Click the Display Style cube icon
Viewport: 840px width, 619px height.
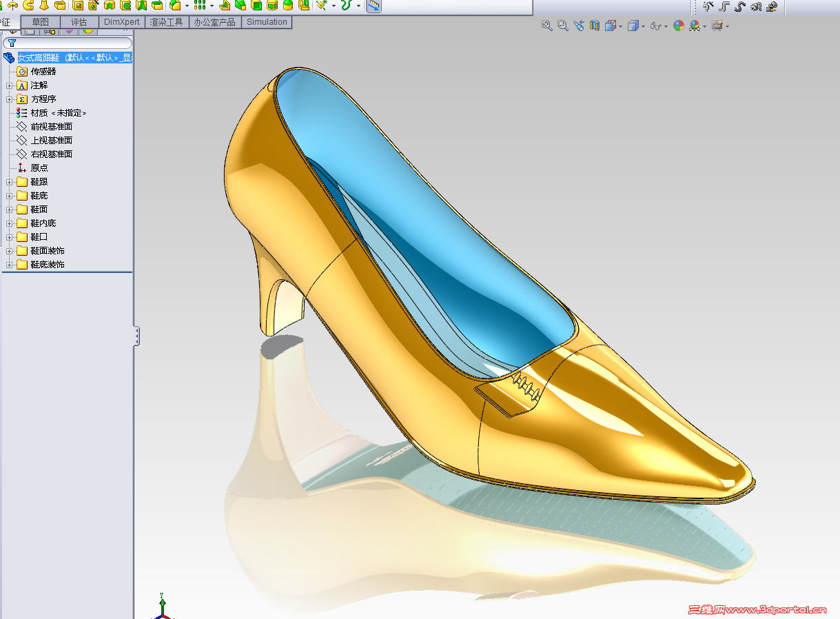[633, 26]
